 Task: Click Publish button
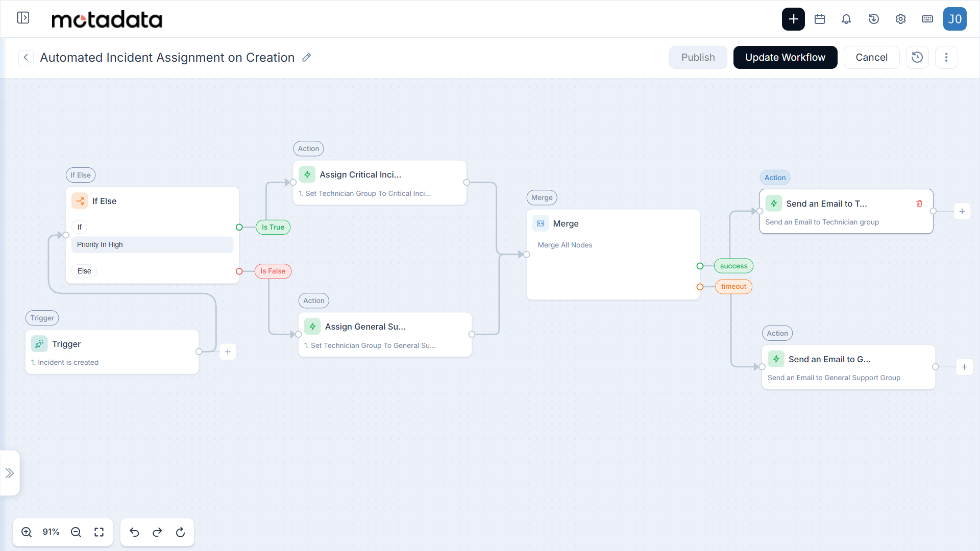pos(698,57)
